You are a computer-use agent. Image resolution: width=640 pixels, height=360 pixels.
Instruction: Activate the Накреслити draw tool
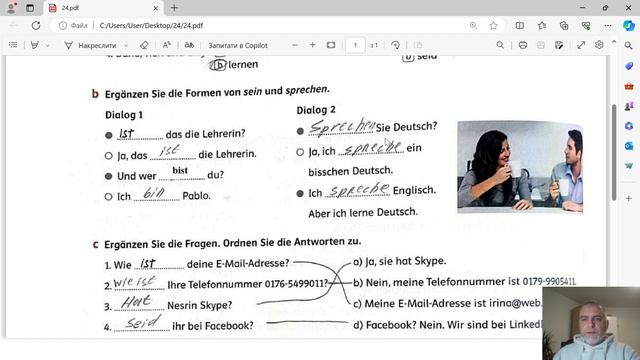[x=90, y=45]
